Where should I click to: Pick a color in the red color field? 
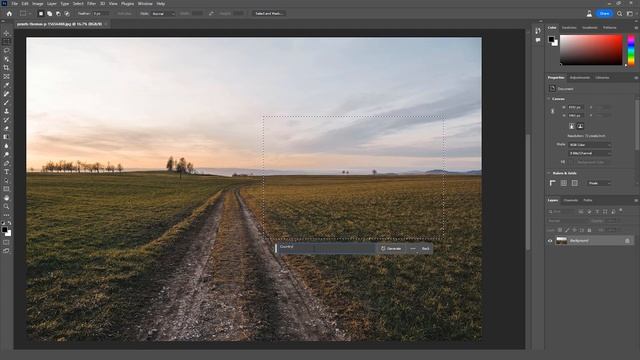(591, 50)
